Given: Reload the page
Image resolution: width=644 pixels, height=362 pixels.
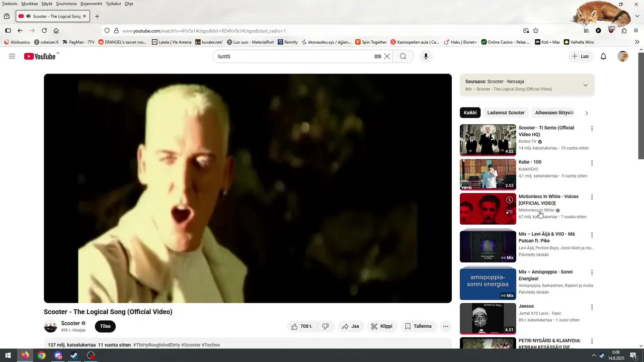Looking at the screenshot, I should [44, 31].
